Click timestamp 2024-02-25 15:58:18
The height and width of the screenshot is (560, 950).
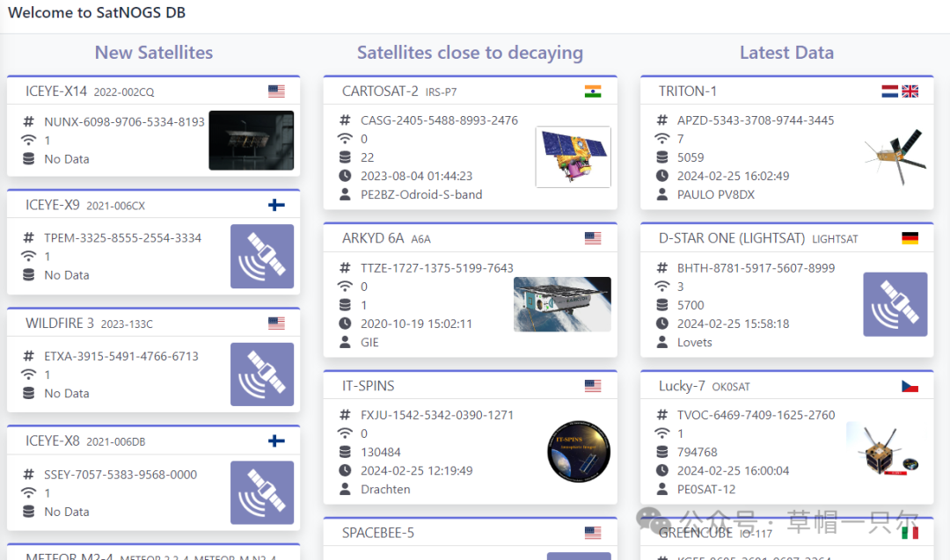coord(733,324)
